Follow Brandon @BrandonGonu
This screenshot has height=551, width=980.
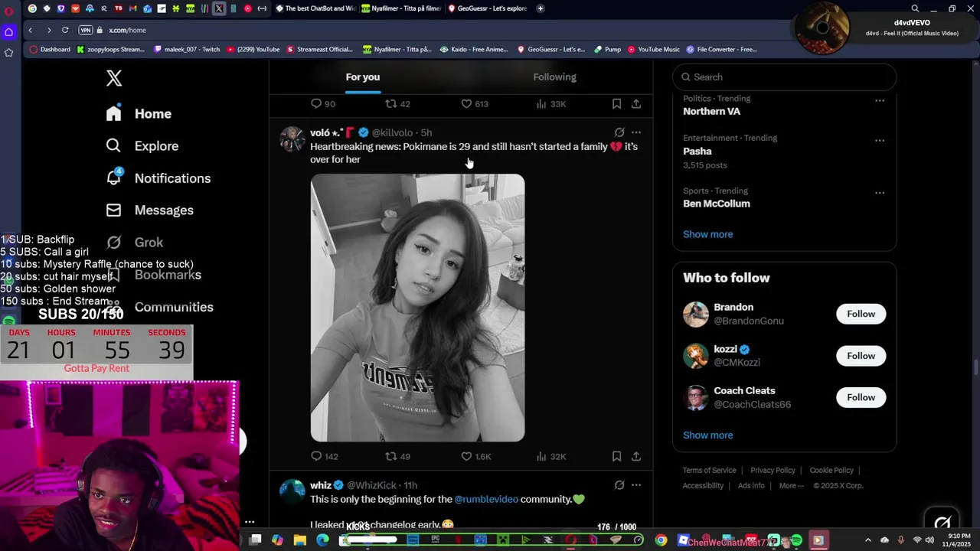pos(861,314)
